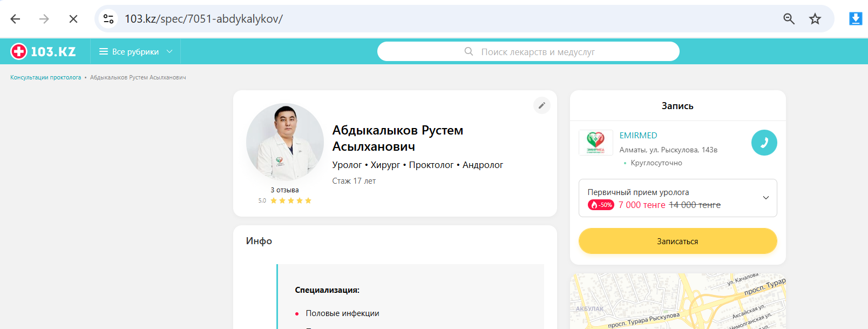868x329 pixels.
Task: Bookmark this page with the star icon
Action: pyautogui.click(x=815, y=19)
